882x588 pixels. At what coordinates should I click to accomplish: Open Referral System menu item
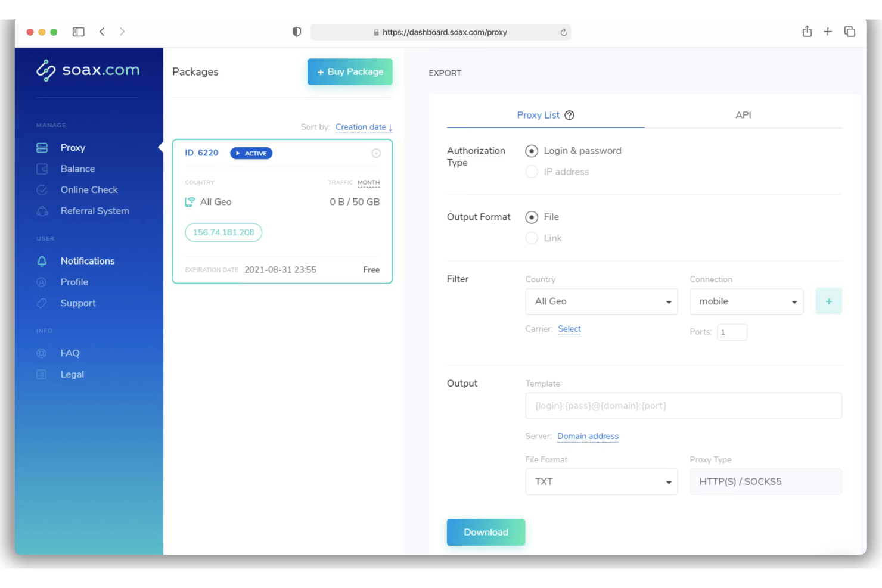click(95, 211)
